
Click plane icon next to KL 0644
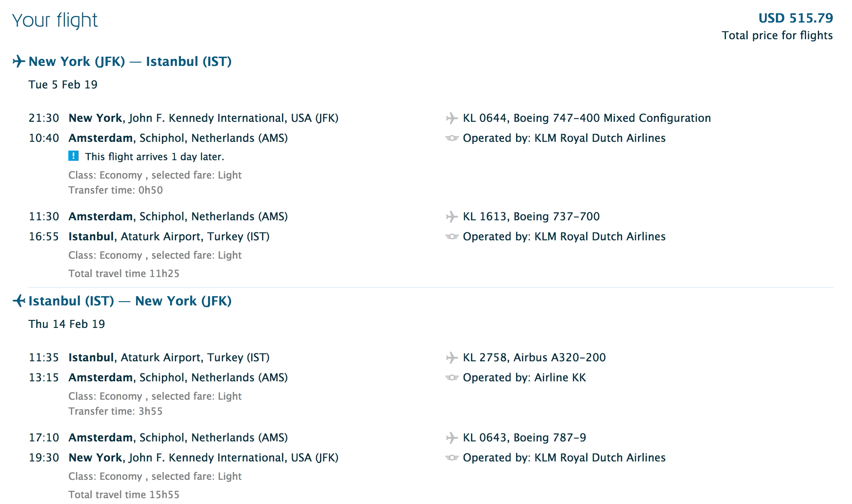pyautogui.click(x=452, y=118)
